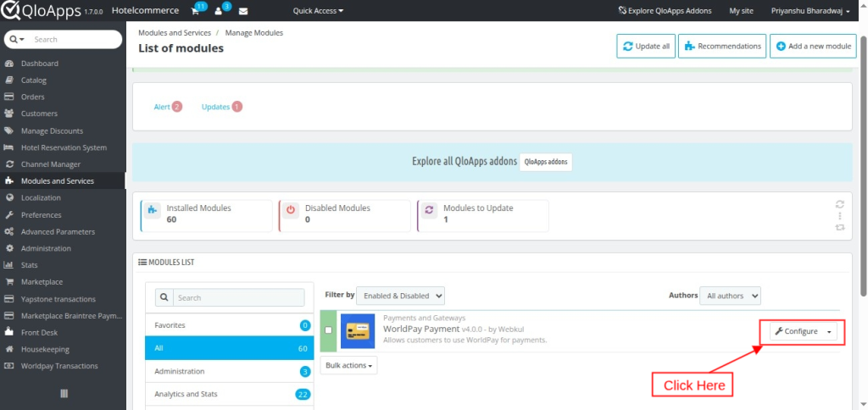Tick the WorldPay Payment module checkbox
The height and width of the screenshot is (410, 868).
pos(329,330)
